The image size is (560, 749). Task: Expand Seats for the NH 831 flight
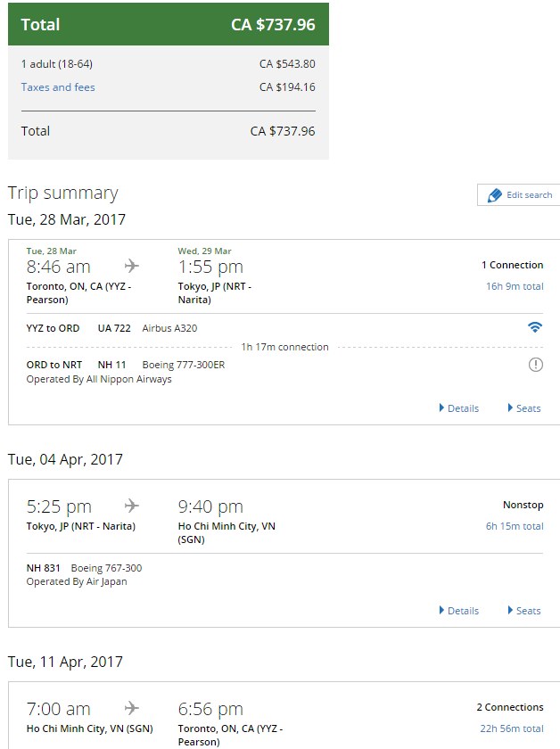pos(524,611)
